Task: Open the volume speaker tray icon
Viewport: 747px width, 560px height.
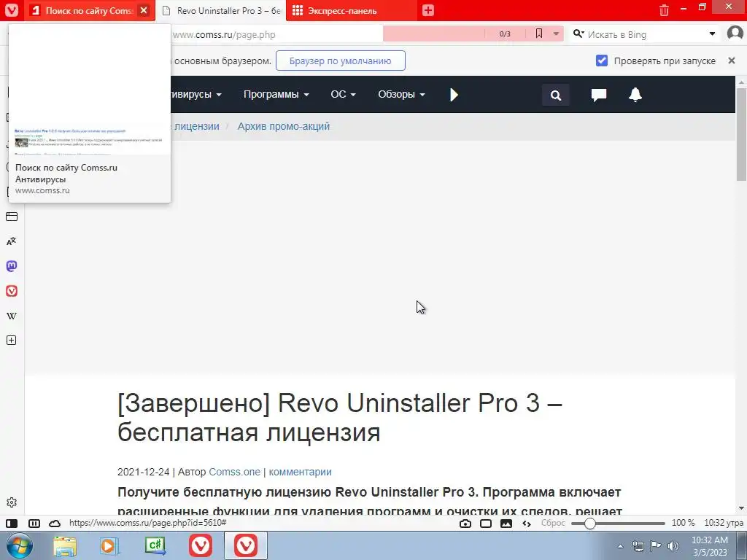Action: pyautogui.click(x=673, y=546)
